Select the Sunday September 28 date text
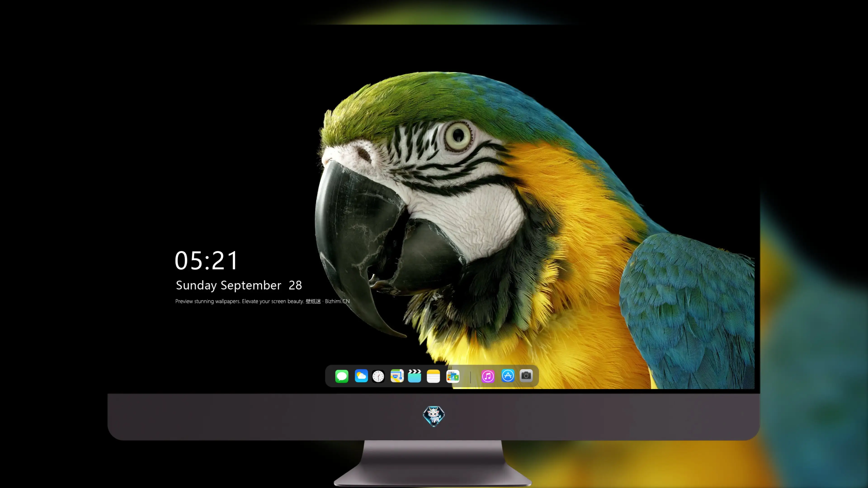 pyautogui.click(x=239, y=285)
